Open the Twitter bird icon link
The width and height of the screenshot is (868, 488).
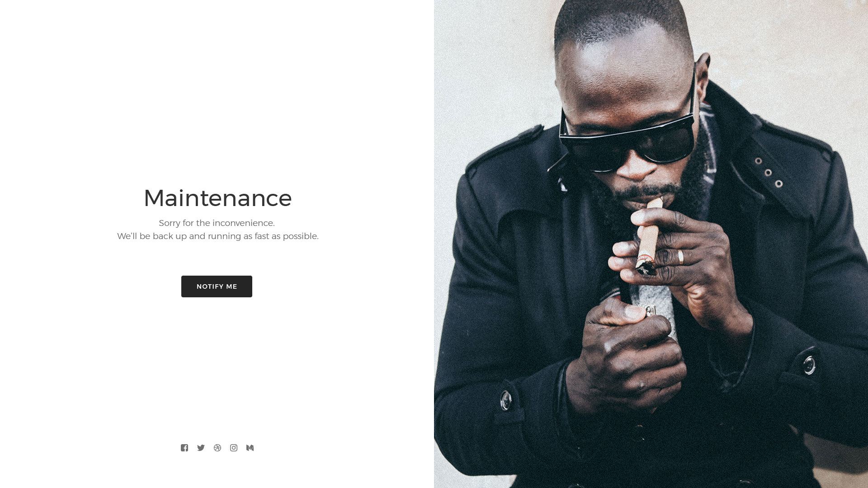pos(201,448)
